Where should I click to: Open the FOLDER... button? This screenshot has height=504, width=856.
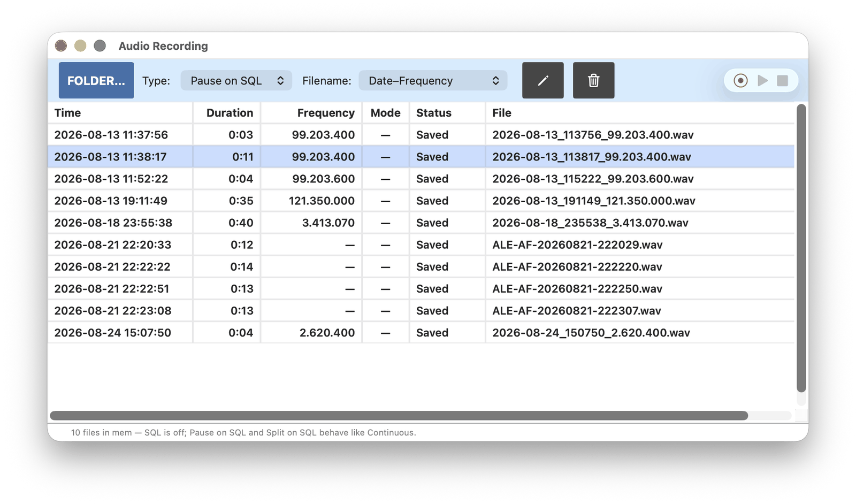click(96, 80)
